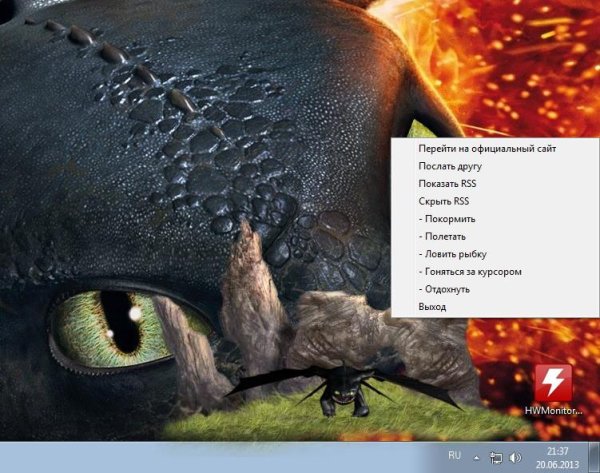This screenshot has width=600, height=473.
Task: Select 'Послать другу' in the context menu
Action: point(495,166)
